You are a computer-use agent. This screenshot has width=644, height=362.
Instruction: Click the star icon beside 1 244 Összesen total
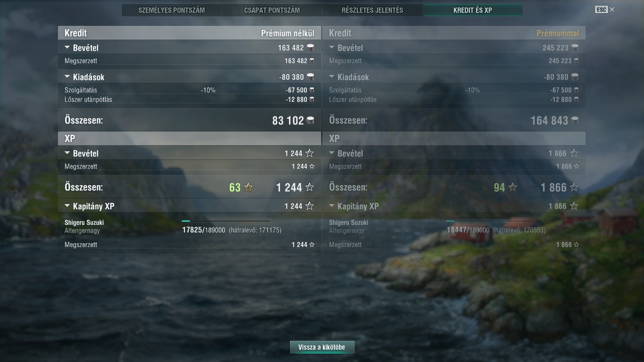(309, 188)
